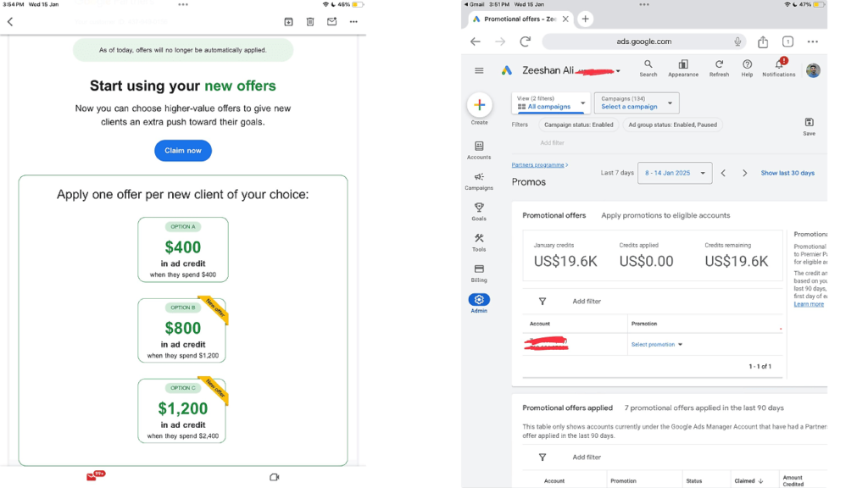
Task: Open Gmail's more options menu
Action: click(x=353, y=21)
